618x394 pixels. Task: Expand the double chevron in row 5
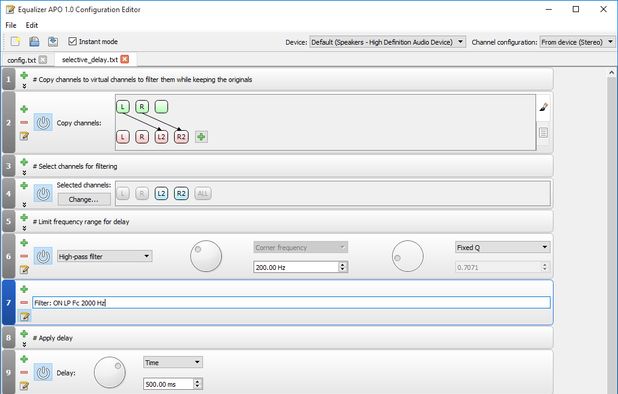pyautogui.click(x=24, y=228)
